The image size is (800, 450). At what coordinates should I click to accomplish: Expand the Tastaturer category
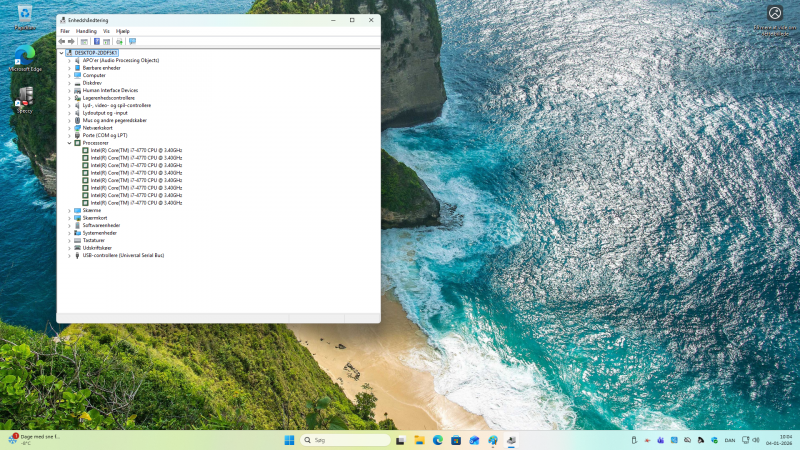point(69,240)
